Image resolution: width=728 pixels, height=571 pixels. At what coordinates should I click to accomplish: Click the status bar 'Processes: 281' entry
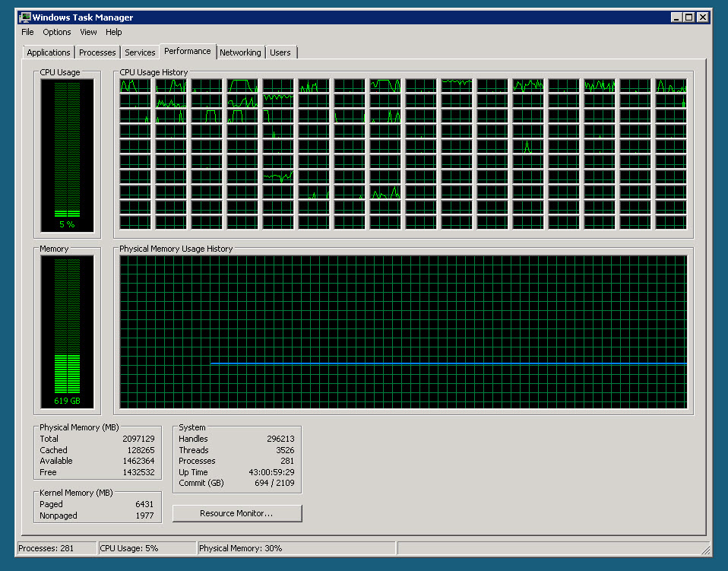coord(57,548)
